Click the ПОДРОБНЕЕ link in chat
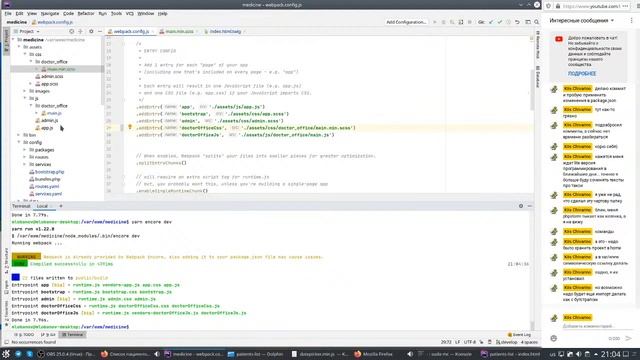This screenshot has height=360, width=640. (582, 73)
